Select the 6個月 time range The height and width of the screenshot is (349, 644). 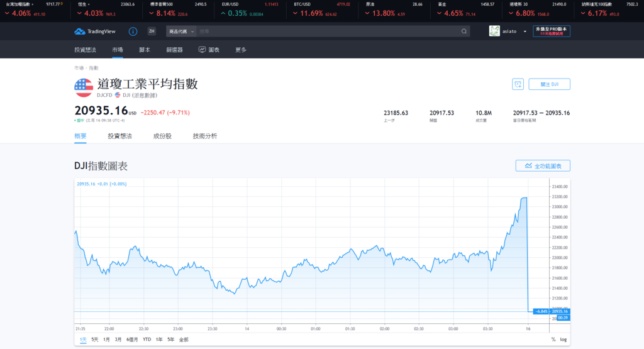(x=132, y=340)
